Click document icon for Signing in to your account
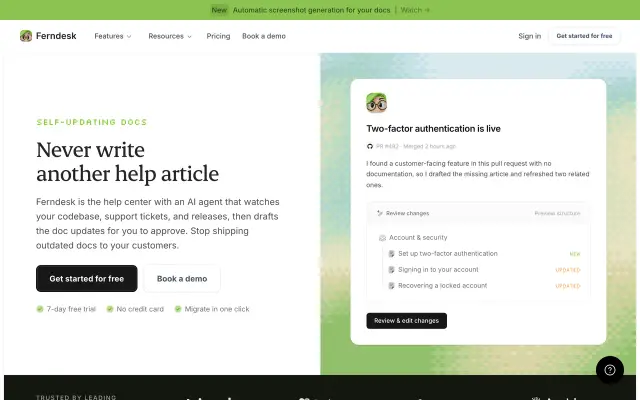 point(391,269)
